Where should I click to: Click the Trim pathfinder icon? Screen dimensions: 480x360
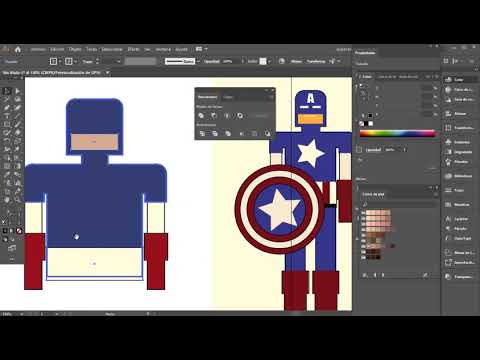(x=215, y=134)
